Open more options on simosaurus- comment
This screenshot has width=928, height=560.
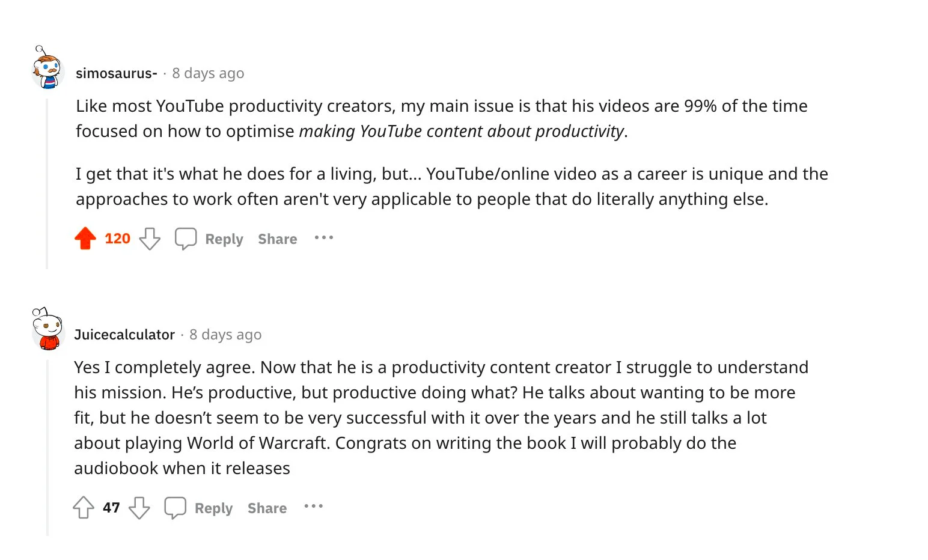[324, 238]
